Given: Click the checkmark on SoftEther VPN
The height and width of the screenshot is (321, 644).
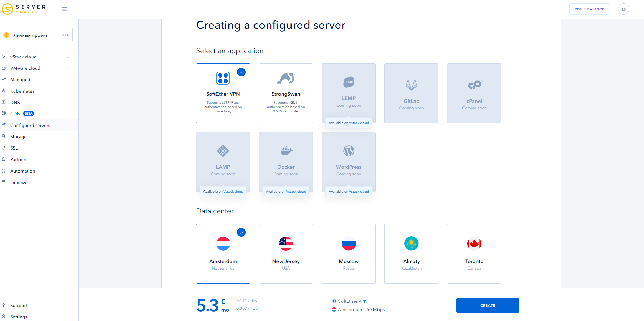Looking at the screenshot, I should [241, 72].
